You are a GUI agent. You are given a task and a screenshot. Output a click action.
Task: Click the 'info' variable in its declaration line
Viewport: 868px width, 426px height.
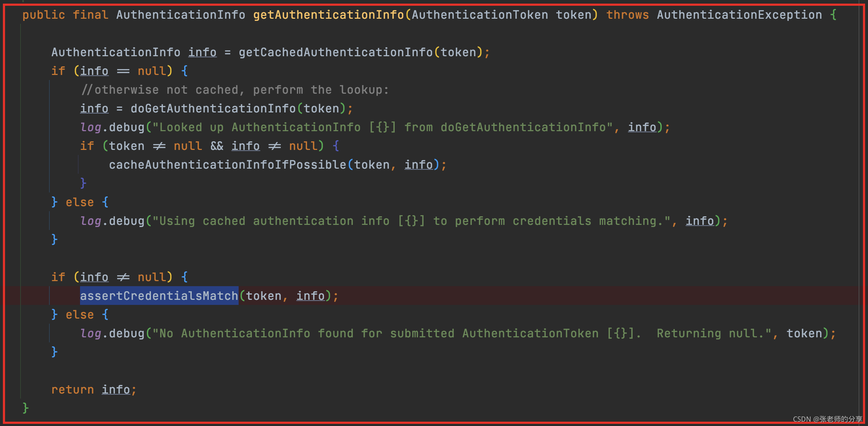202,52
